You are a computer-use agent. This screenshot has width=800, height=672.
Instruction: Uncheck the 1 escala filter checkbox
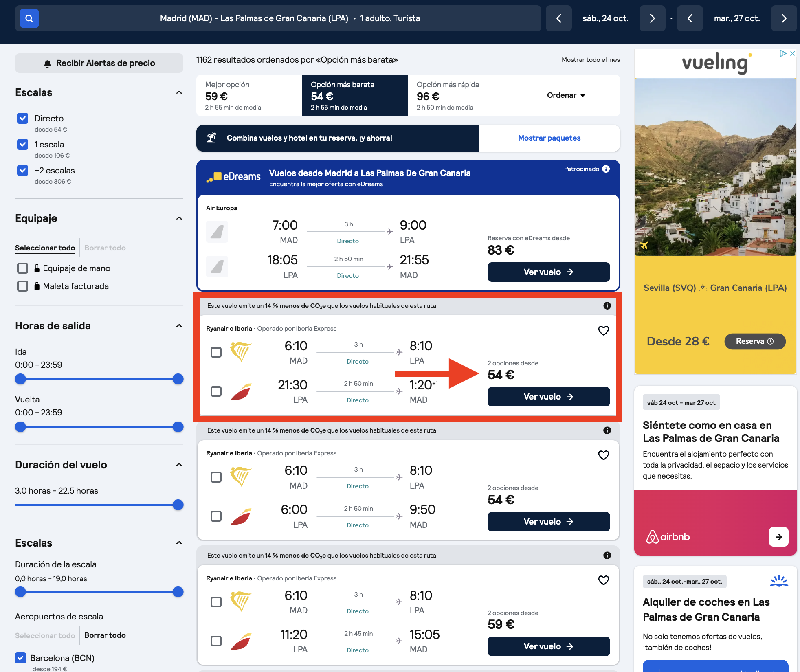[23, 145]
